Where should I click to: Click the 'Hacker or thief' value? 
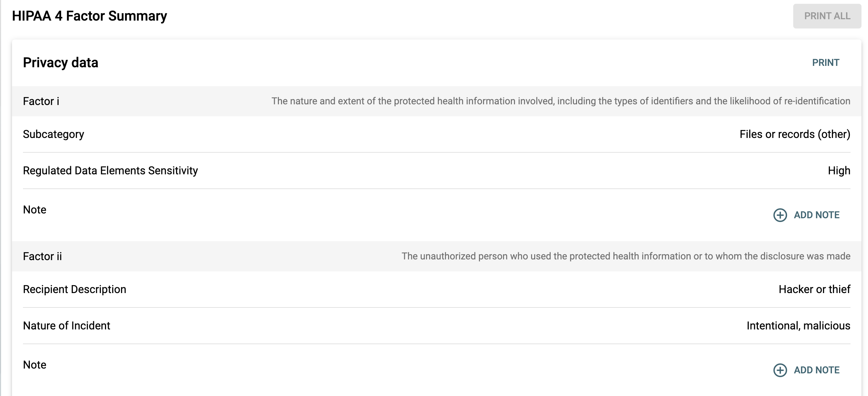point(814,289)
